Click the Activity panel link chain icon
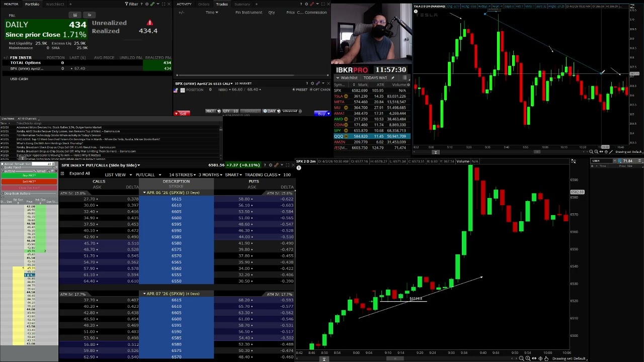The height and width of the screenshot is (362, 644). [311, 4]
